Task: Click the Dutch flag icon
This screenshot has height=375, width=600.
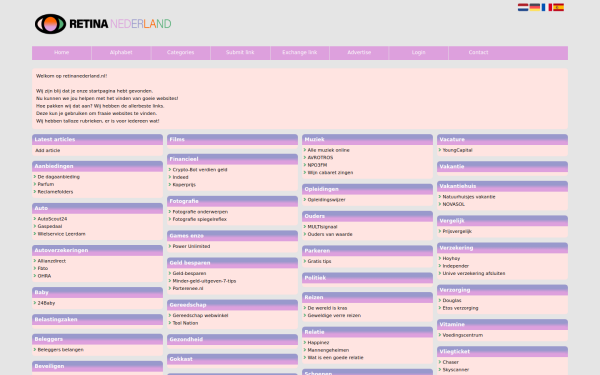Action: 523,7
